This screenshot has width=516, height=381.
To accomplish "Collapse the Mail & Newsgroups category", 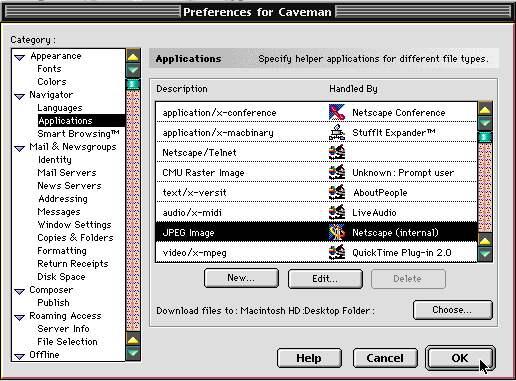I will tap(20, 148).
